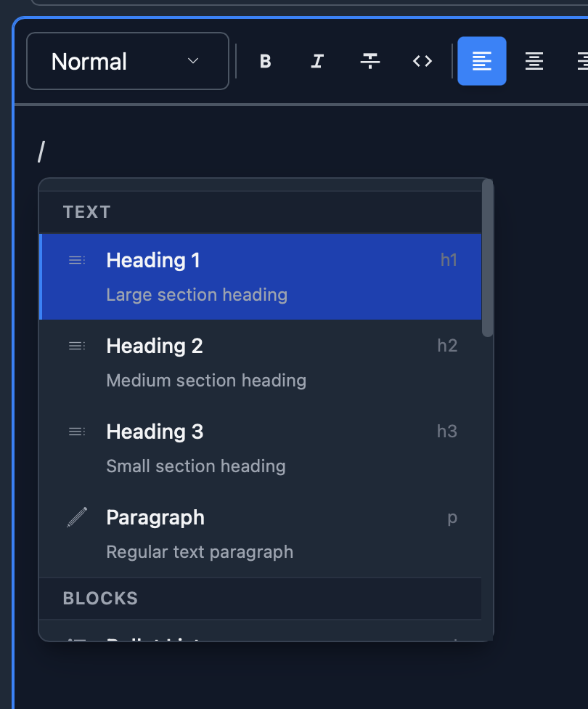Viewport: 588px width, 709px height.
Task: Apply italic formatting
Action: [317, 61]
